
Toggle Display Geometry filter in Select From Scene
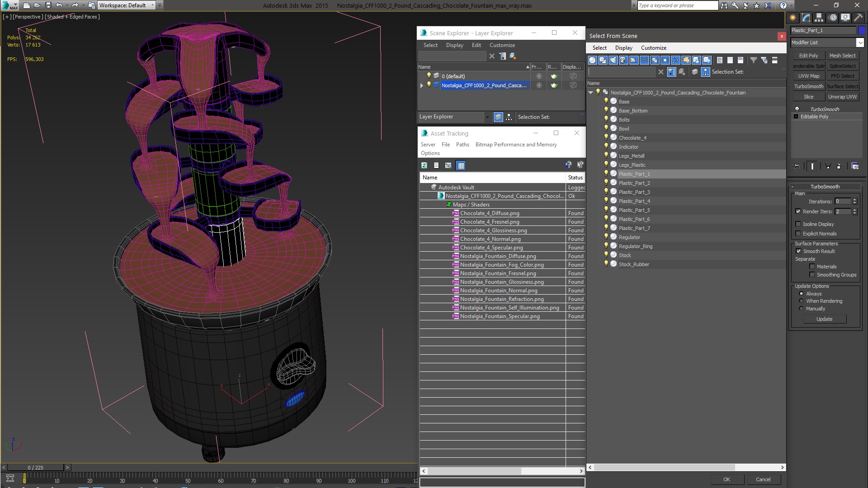click(592, 60)
